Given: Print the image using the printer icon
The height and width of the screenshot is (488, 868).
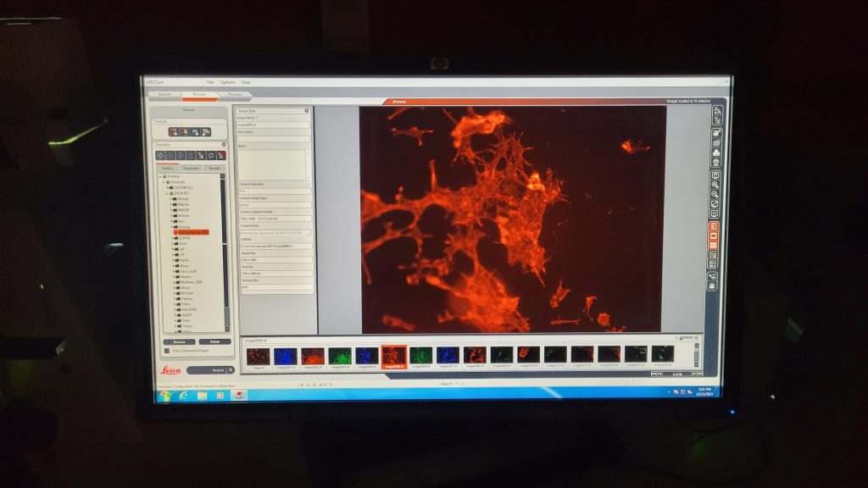Looking at the screenshot, I should coord(716,152).
